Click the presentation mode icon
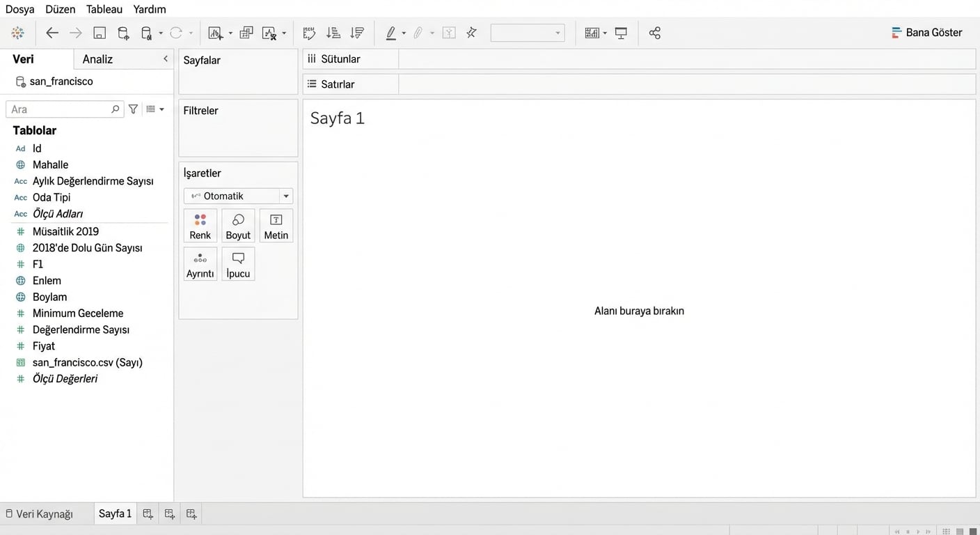 [621, 33]
